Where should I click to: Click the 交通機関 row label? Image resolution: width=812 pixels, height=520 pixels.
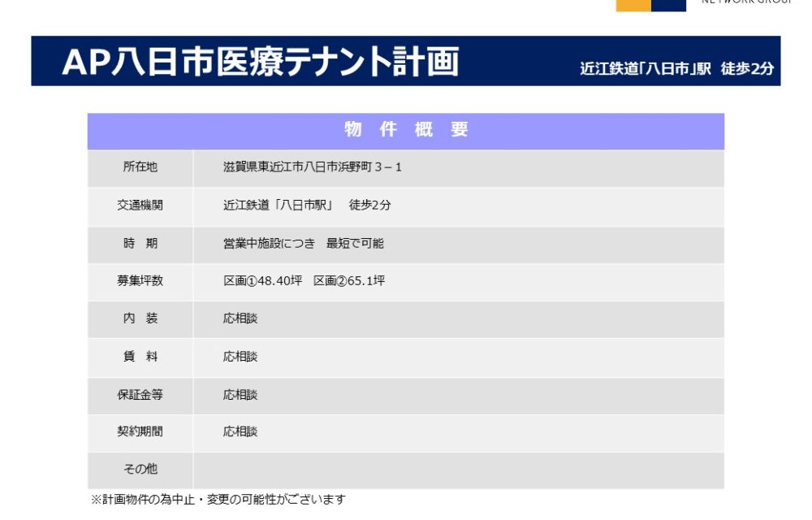click(x=140, y=206)
